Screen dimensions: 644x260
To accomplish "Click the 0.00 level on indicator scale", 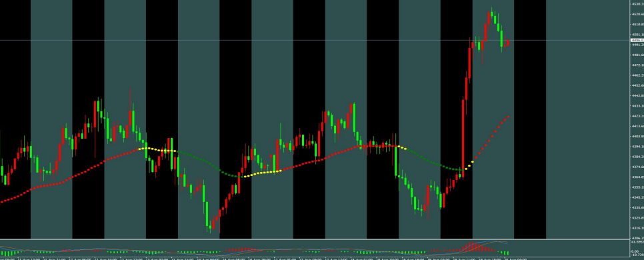I will (x=635, y=251).
